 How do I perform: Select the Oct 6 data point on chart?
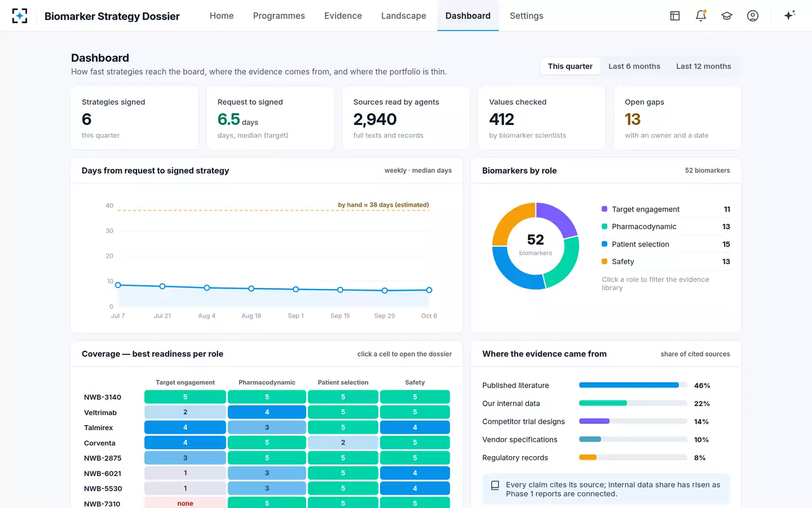tap(429, 290)
